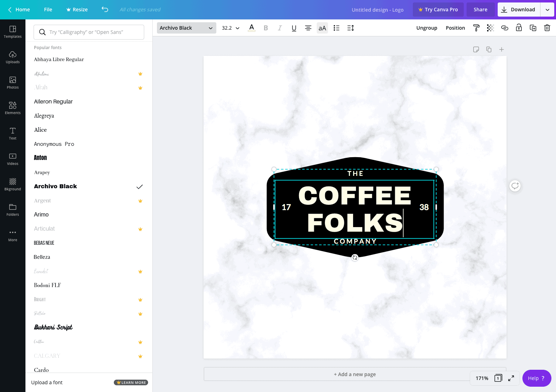Click the Ungroup button
The image size is (556, 392).
[x=427, y=28]
